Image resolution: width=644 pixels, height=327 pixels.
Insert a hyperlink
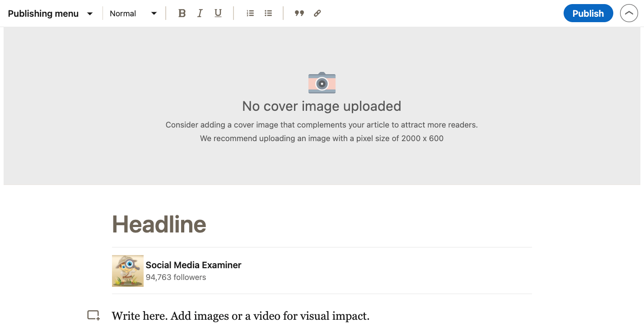pyautogui.click(x=317, y=14)
